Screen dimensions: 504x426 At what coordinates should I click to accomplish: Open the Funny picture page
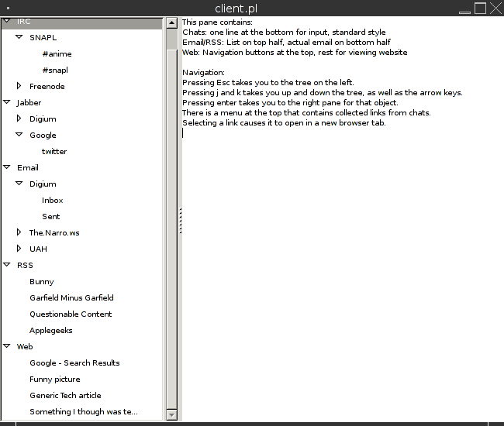54,380
